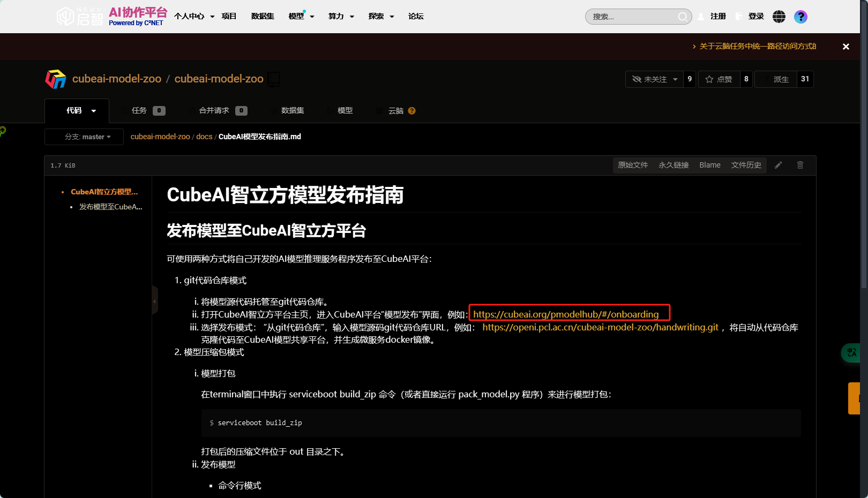Expand the 探索 dropdown
Image resolution: width=868 pixels, height=498 pixels.
(381, 17)
